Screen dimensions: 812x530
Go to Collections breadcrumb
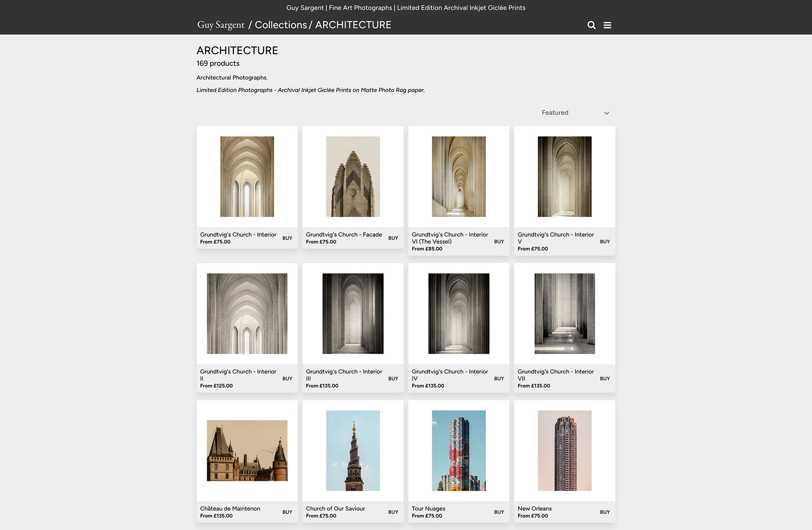281,25
